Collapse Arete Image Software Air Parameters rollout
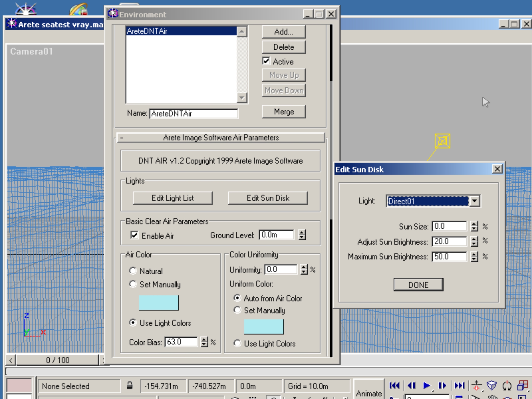Viewport: 532px width, 399px height. 221,138
